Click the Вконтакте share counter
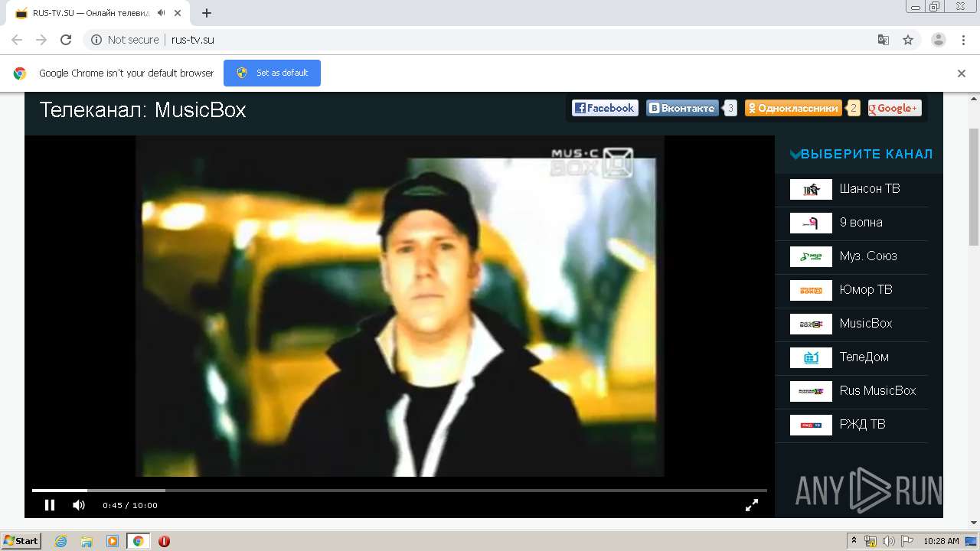The height and width of the screenshot is (551, 980). coord(730,109)
